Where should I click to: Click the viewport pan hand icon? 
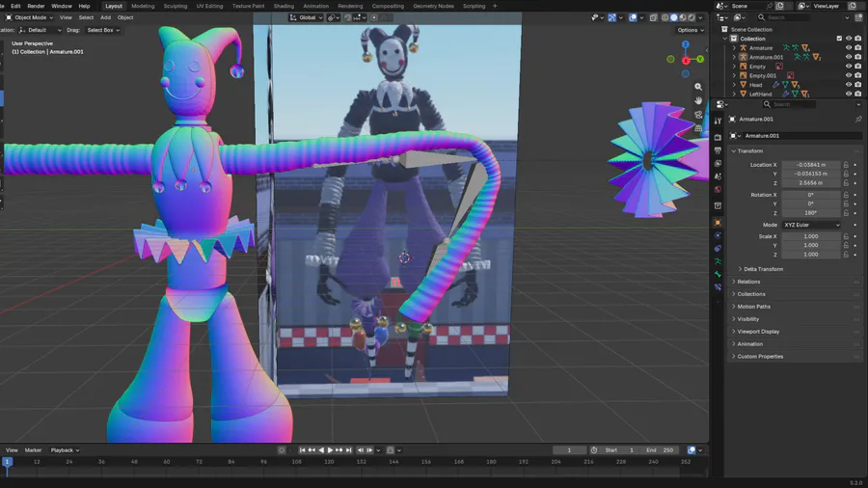pyautogui.click(x=698, y=100)
